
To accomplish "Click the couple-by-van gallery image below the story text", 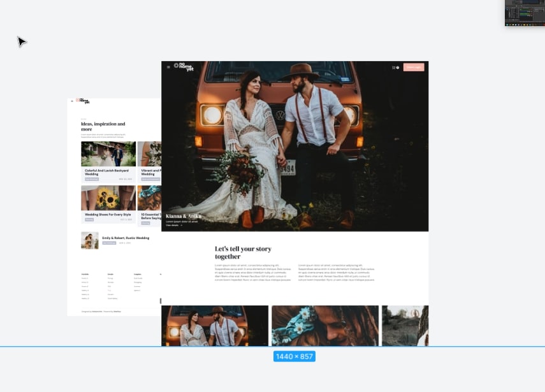I will (215, 325).
